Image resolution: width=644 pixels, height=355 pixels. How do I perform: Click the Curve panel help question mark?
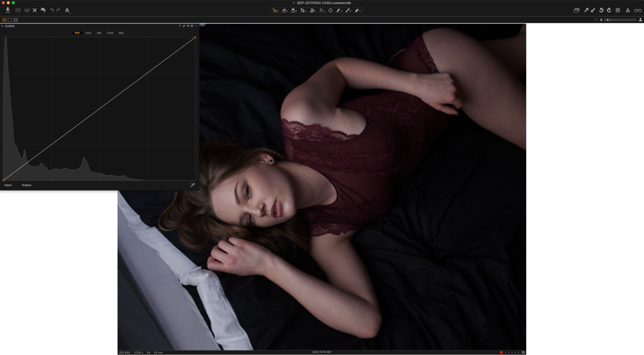click(179, 26)
